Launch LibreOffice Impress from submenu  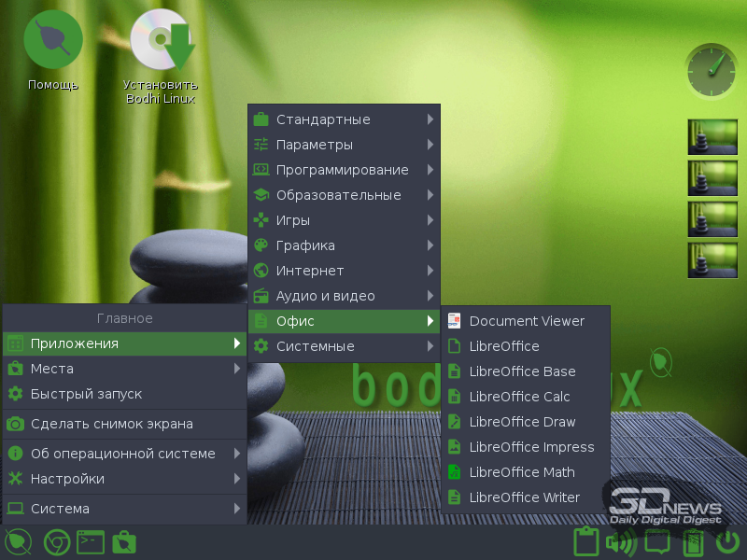tap(526, 447)
